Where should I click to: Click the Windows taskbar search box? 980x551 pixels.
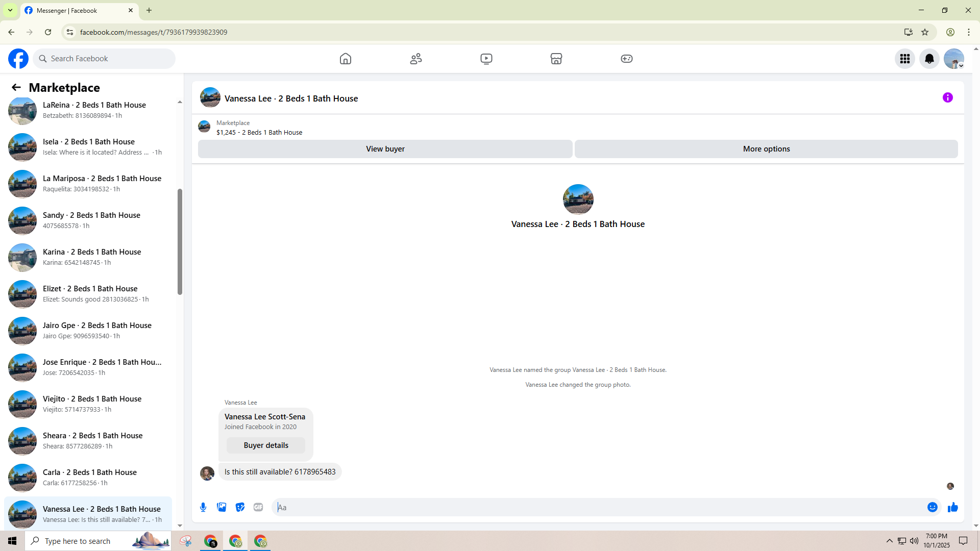click(x=98, y=541)
